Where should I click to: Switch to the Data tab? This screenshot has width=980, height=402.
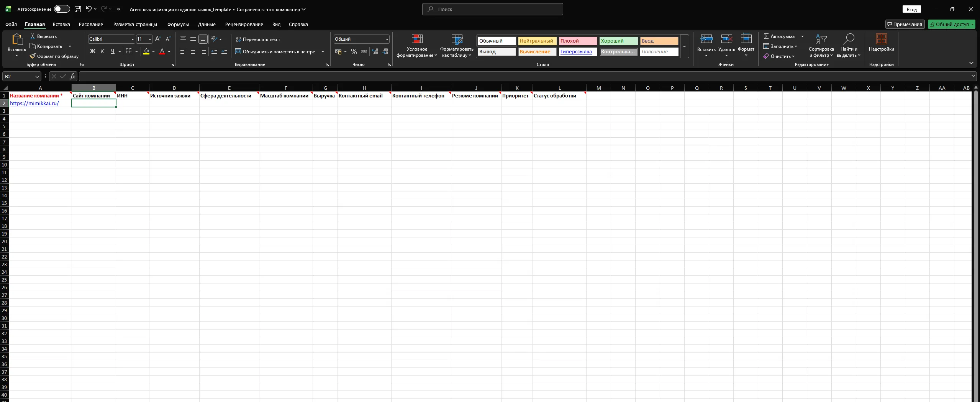[x=206, y=25]
